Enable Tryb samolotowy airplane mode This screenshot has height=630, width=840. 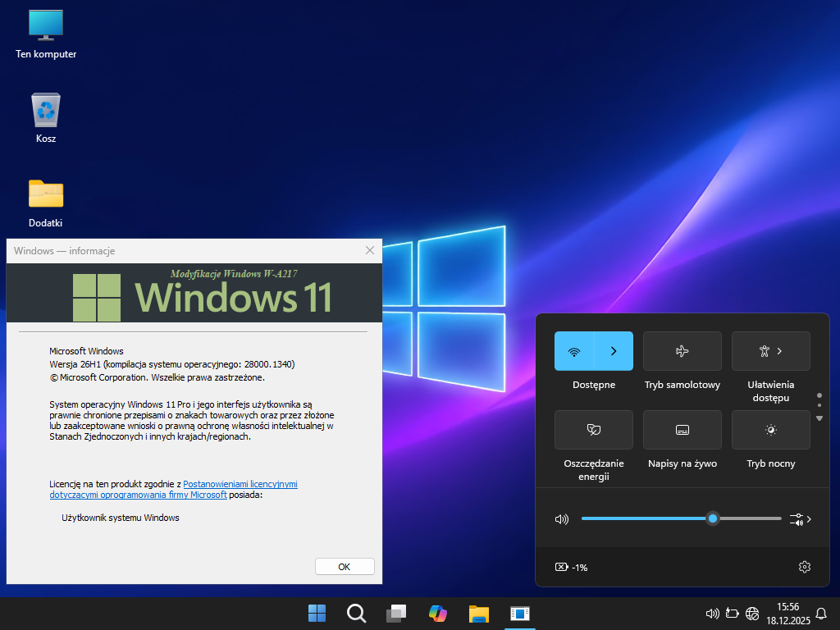pos(682,351)
